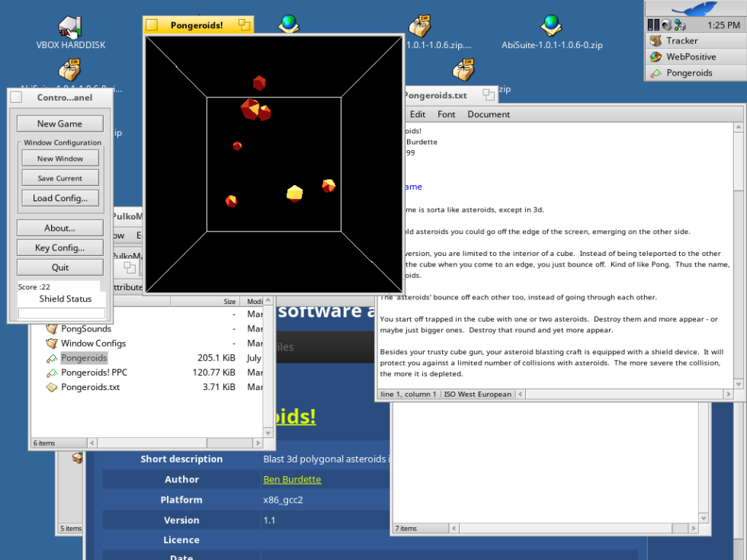Open the VBOX HARDDISK desktop icon
Screen dimensions: 747x560
point(70,27)
